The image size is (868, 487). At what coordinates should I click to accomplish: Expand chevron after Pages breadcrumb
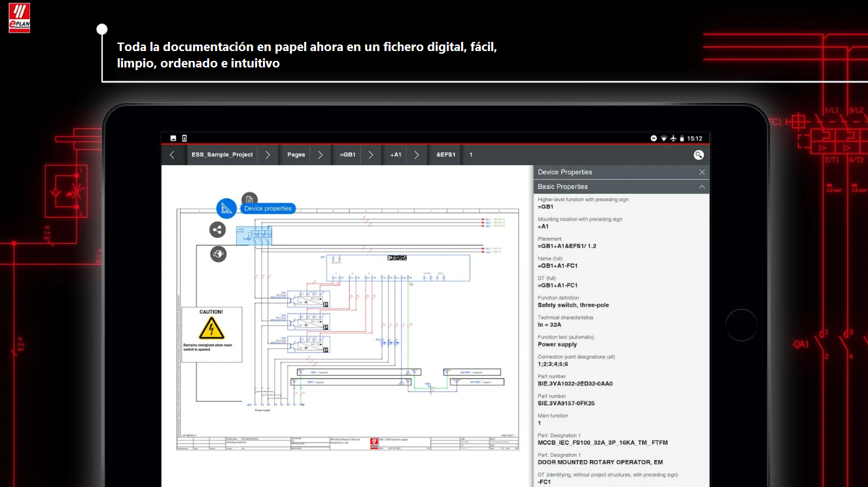tap(320, 155)
